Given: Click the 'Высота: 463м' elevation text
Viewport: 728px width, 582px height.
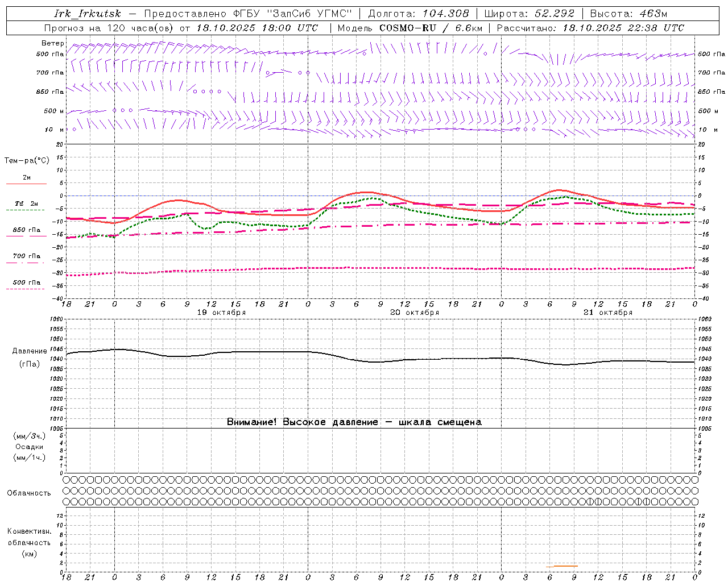Looking at the screenshot, I should [628, 14].
